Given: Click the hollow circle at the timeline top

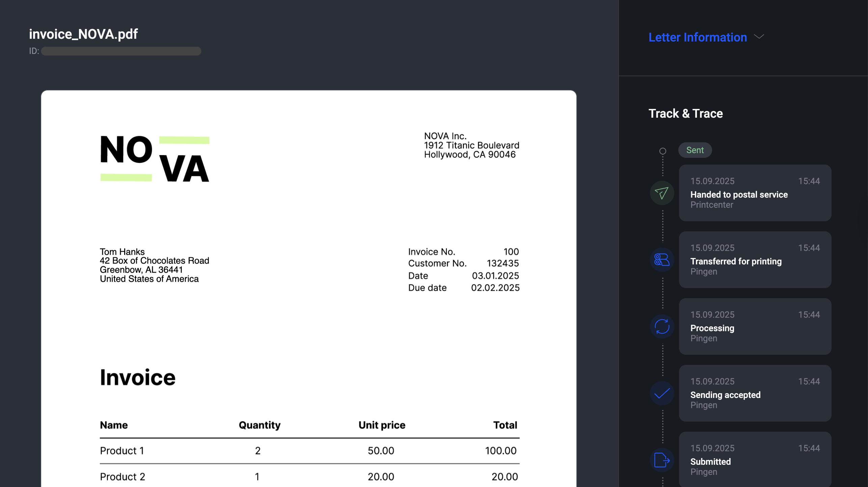Looking at the screenshot, I should pos(662,151).
